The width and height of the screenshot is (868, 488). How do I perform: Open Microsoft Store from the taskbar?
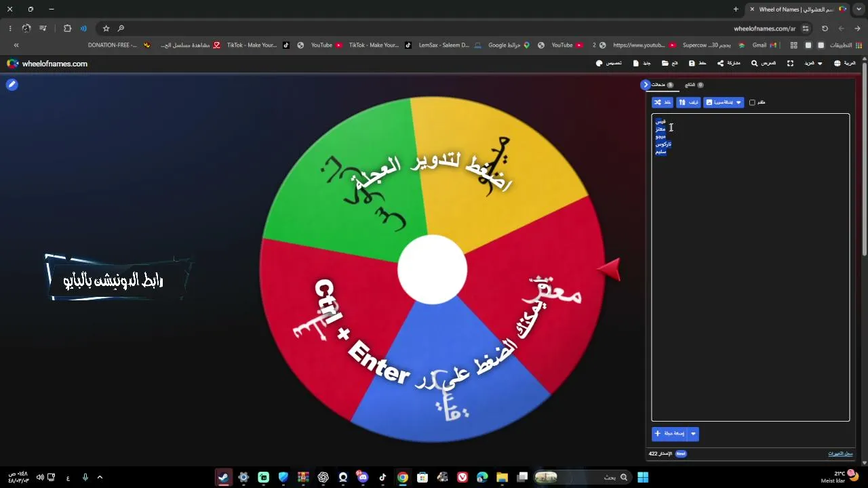click(x=422, y=477)
